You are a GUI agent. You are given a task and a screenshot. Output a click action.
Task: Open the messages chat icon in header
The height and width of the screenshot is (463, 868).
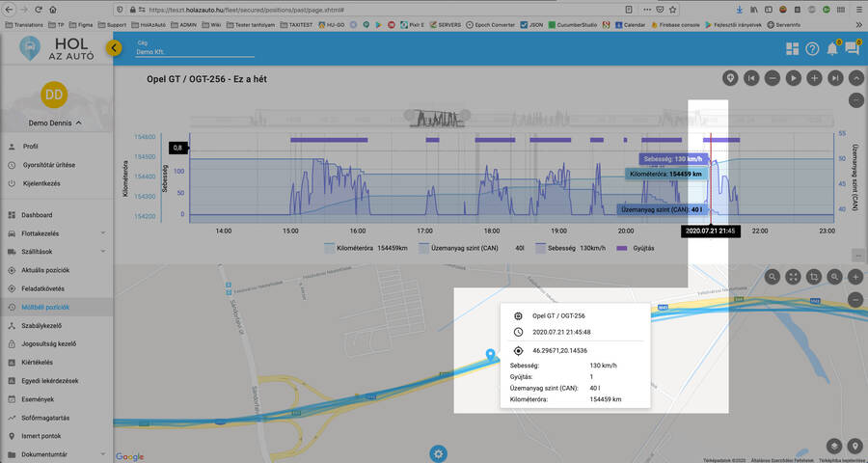(x=854, y=49)
